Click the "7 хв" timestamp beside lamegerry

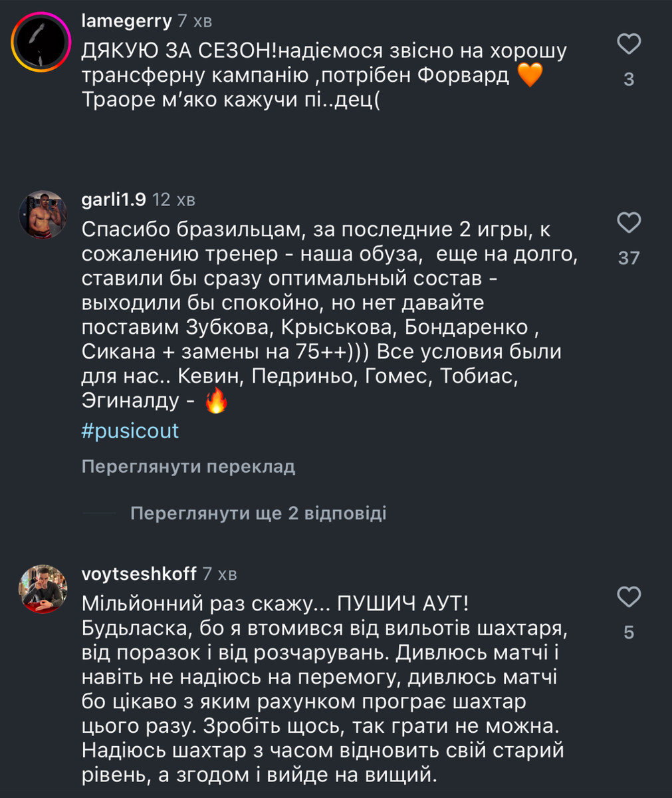coord(194,21)
